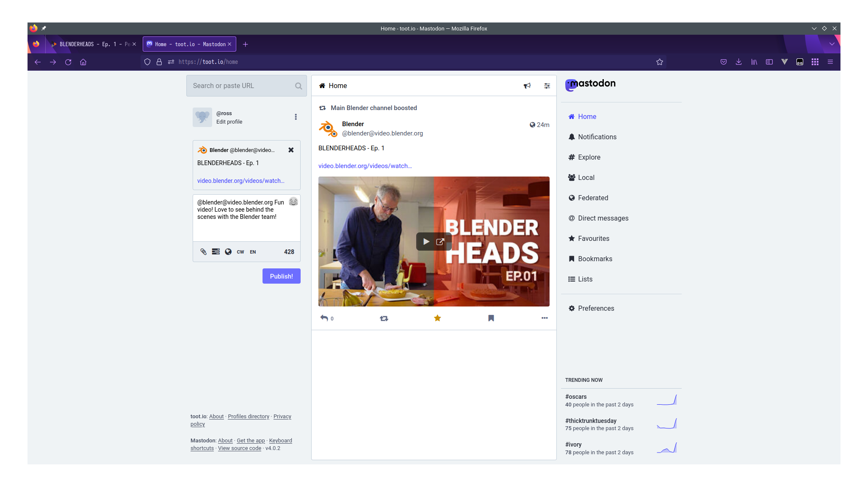
Task: Unfavourite the post via gold star
Action: (437, 318)
